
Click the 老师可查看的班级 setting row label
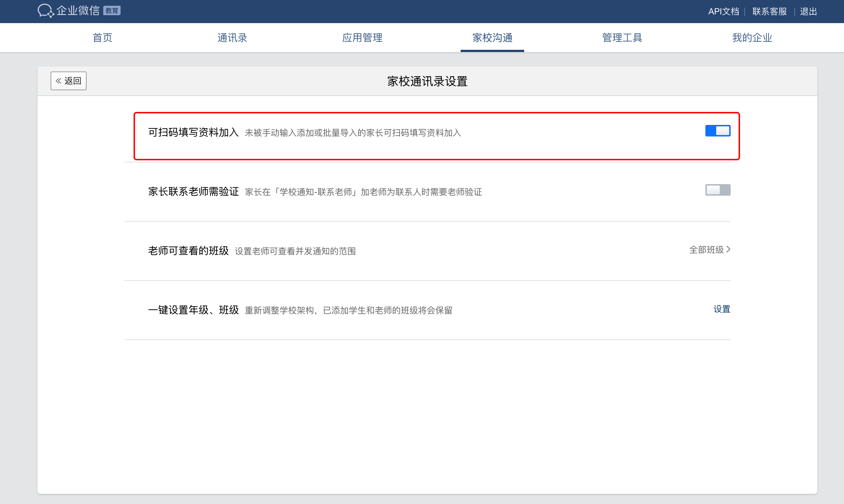[188, 251]
